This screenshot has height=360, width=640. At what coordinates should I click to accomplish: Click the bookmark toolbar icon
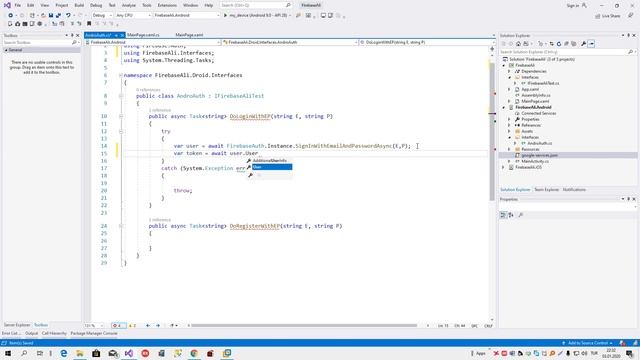(89, 24)
